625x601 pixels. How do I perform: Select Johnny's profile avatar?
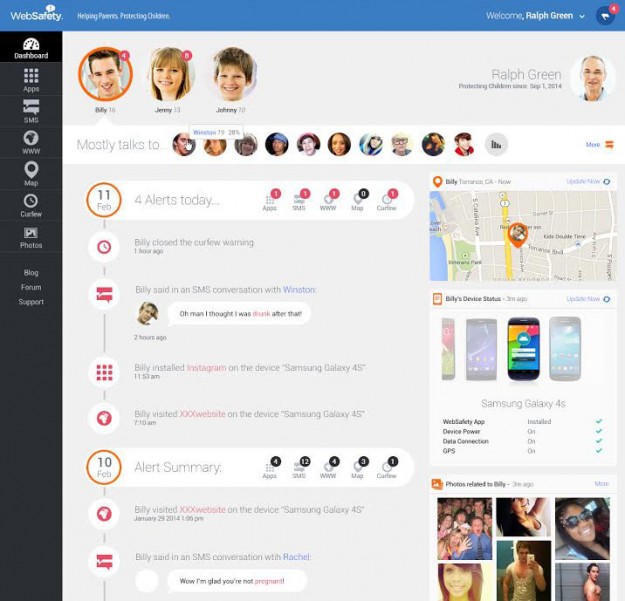[233, 74]
